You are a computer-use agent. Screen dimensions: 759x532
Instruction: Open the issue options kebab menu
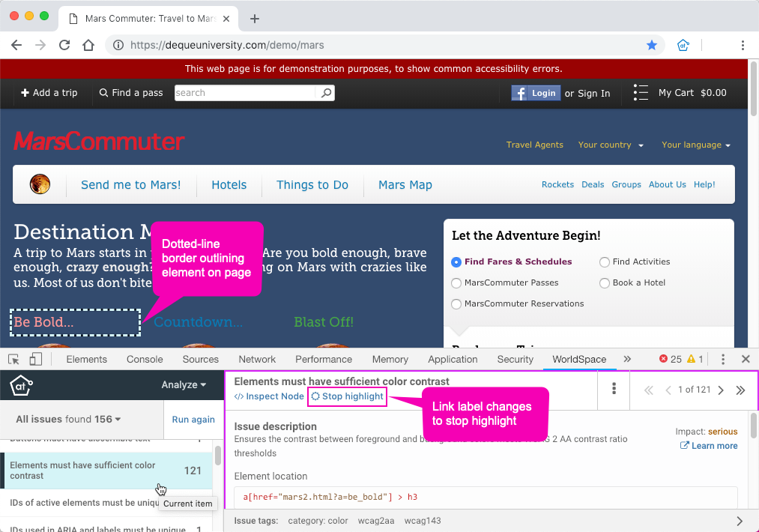tap(614, 389)
